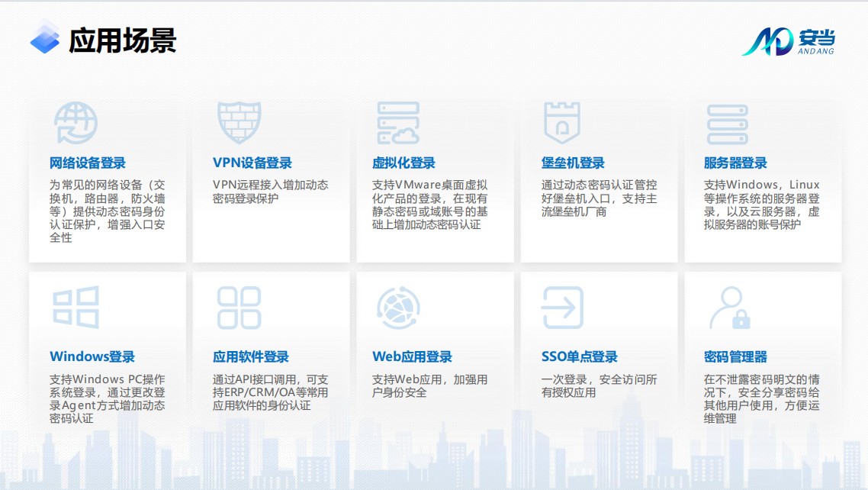Click the Windows logo icon above Windows登录

76,308
